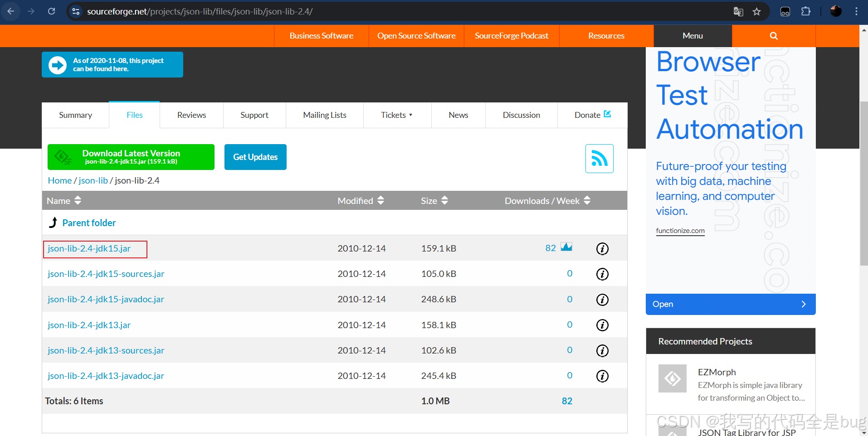868x436 pixels.
Task: Open Open Source Software menu
Action: (416, 36)
